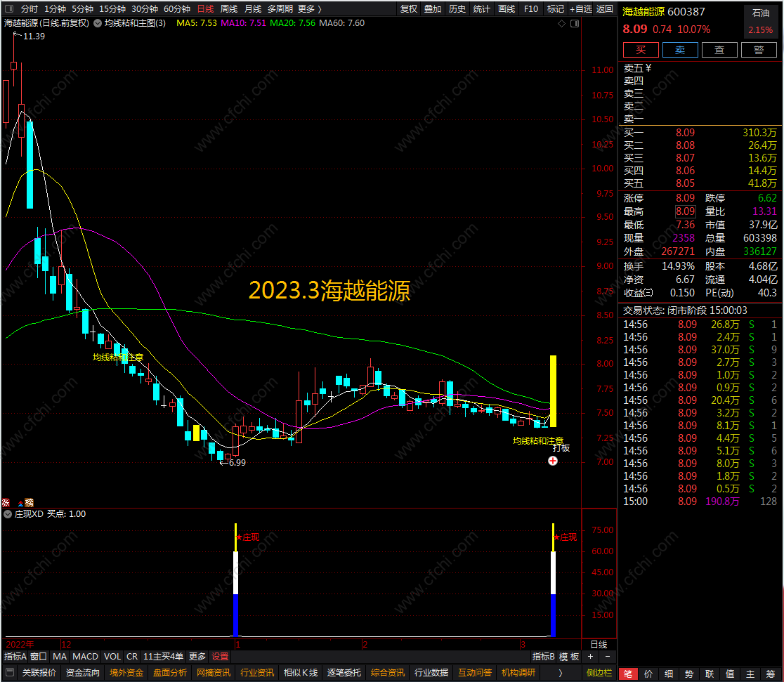
Task: Apply the 11主买4单 indicator
Action: (x=163, y=657)
